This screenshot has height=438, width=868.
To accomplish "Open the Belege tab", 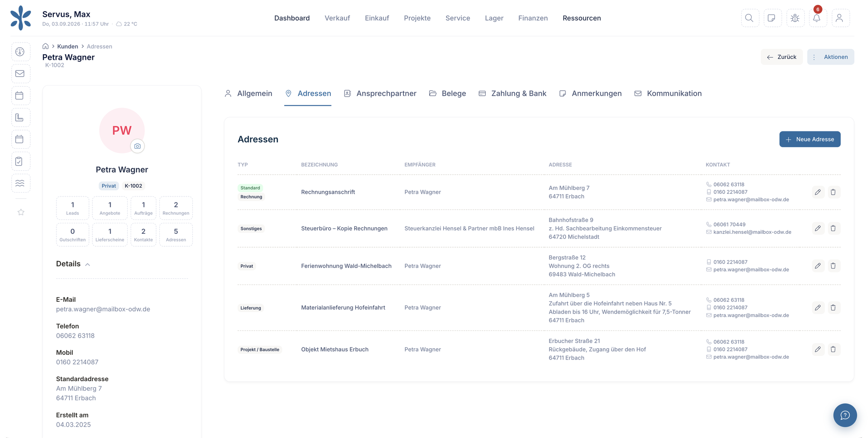I will coord(447,94).
